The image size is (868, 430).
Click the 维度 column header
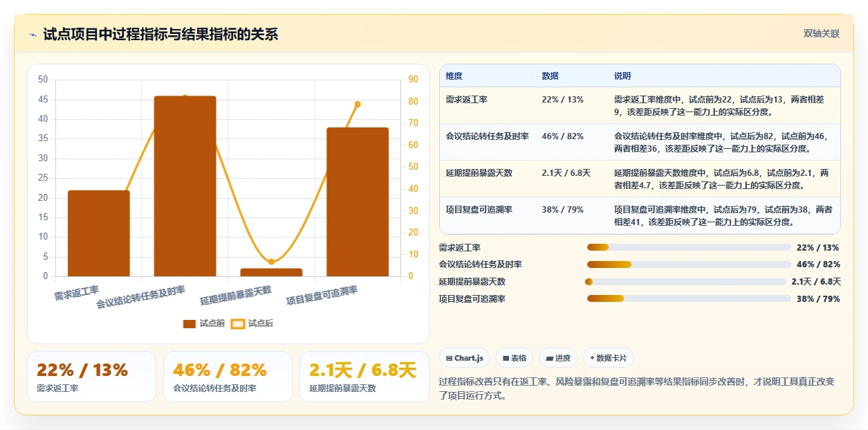(x=454, y=76)
